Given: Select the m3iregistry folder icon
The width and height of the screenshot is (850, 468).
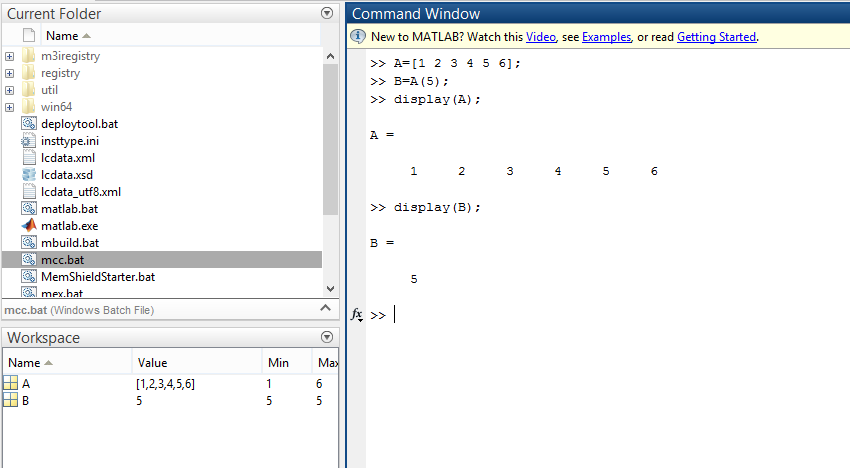Looking at the screenshot, I should pos(29,55).
